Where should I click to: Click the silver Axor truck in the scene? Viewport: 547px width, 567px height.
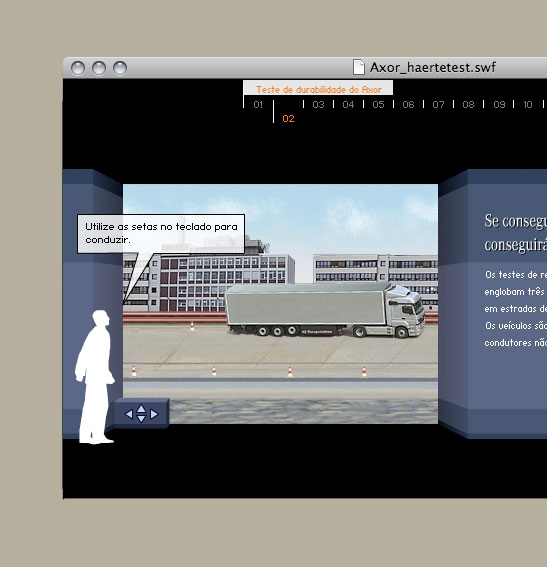coord(325,310)
